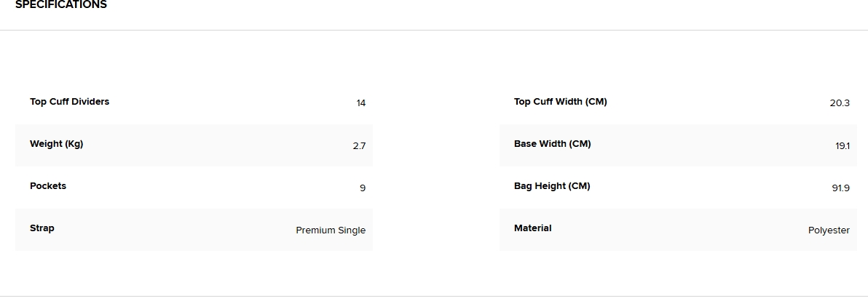This screenshot has width=868, height=301.
Task: Select the weight value 2.7
Action: click(359, 146)
